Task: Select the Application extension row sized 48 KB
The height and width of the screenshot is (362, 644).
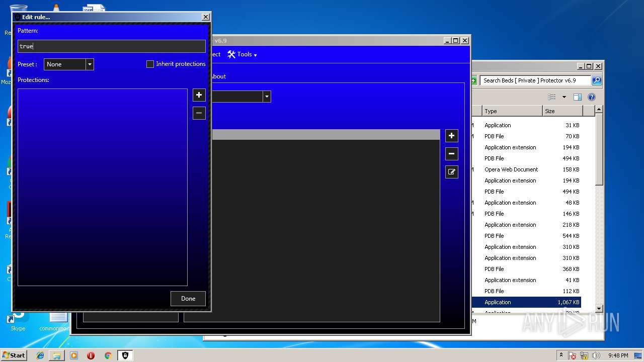Action: 526,203
